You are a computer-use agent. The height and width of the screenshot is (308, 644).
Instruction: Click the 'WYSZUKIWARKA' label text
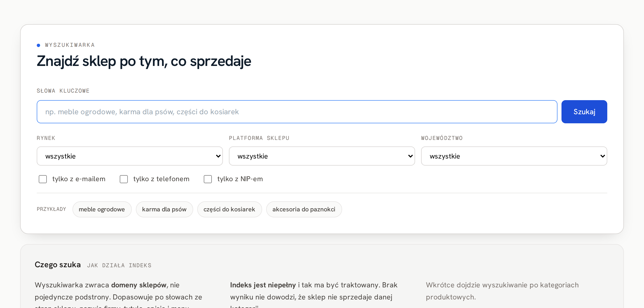[x=70, y=45]
